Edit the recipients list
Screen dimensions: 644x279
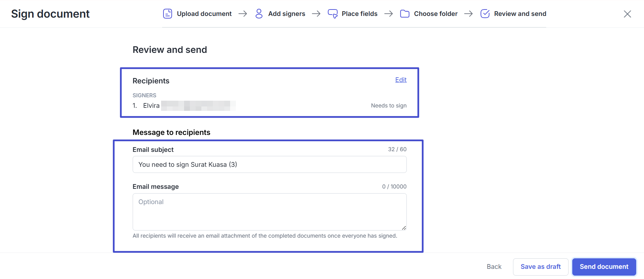pos(401,80)
